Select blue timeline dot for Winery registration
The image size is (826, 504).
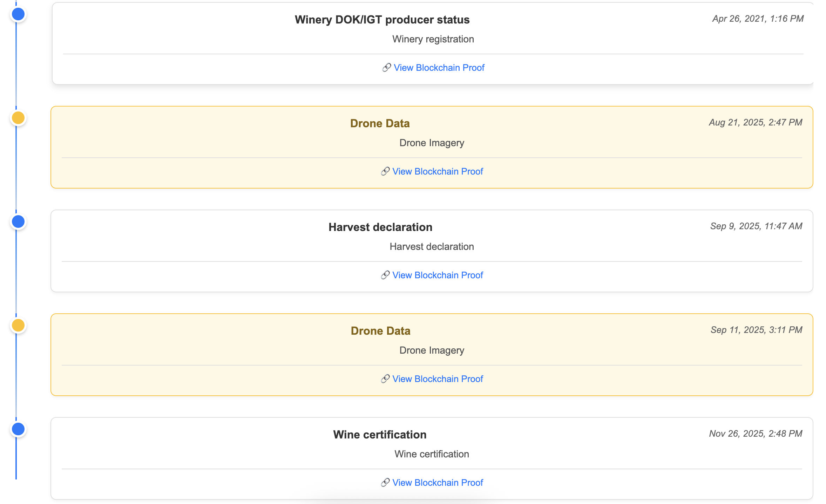[18, 14]
